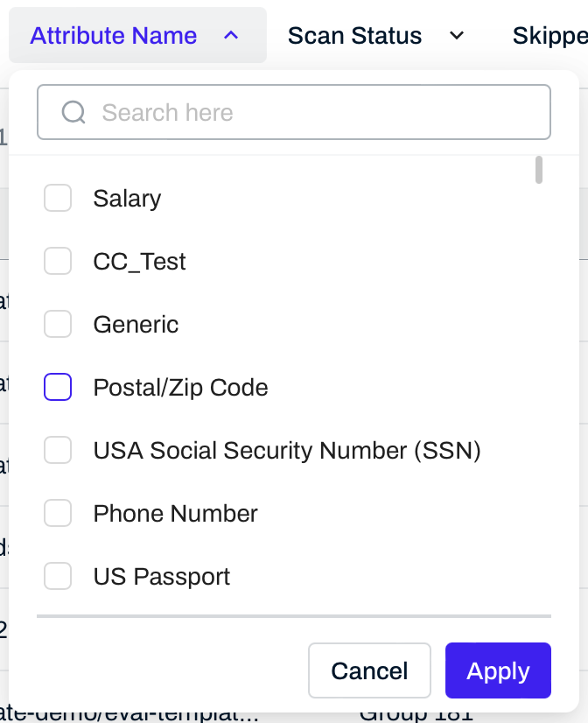Expand the Scan Status chevron

click(456, 36)
